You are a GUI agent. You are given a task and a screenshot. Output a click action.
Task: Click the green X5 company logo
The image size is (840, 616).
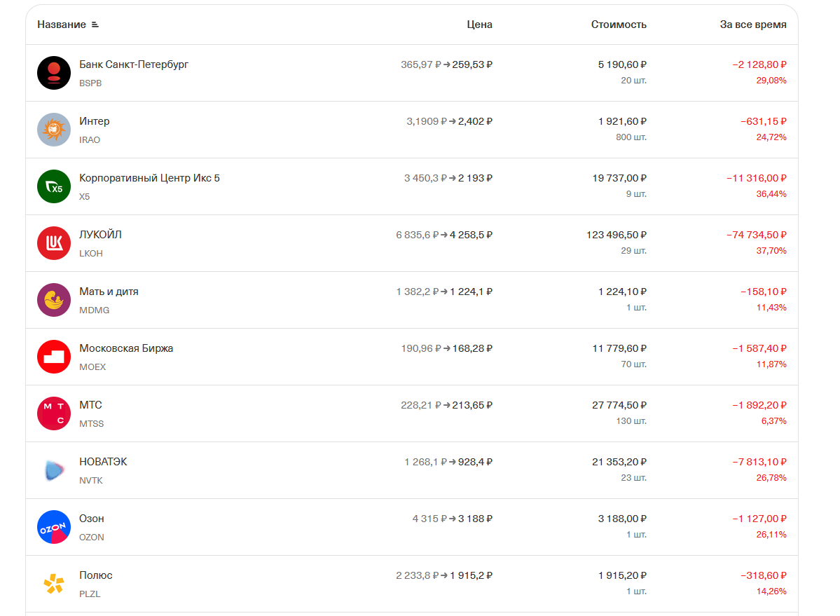click(53, 186)
